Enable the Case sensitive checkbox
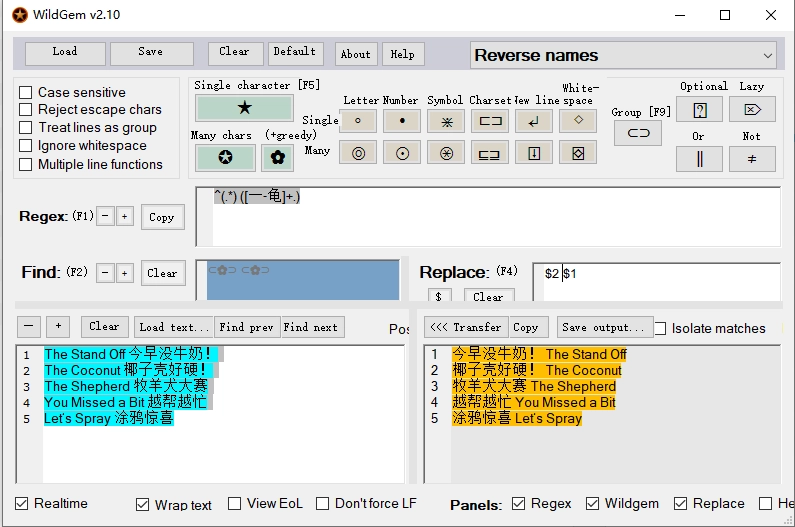 26,92
